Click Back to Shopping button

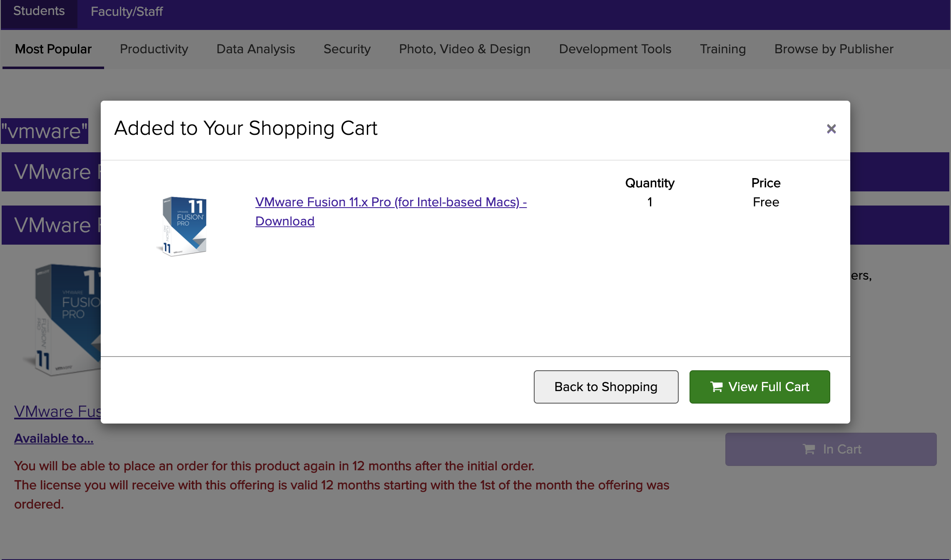(606, 387)
